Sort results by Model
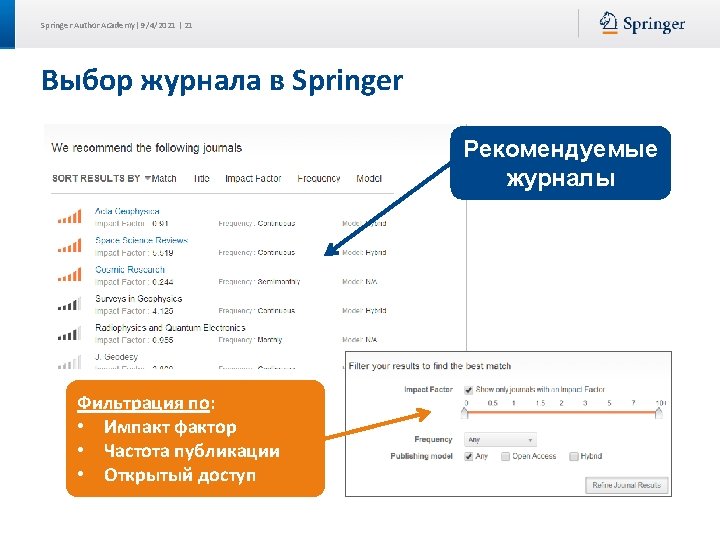This screenshot has height=540, width=720. pyautogui.click(x=369, y=179)
